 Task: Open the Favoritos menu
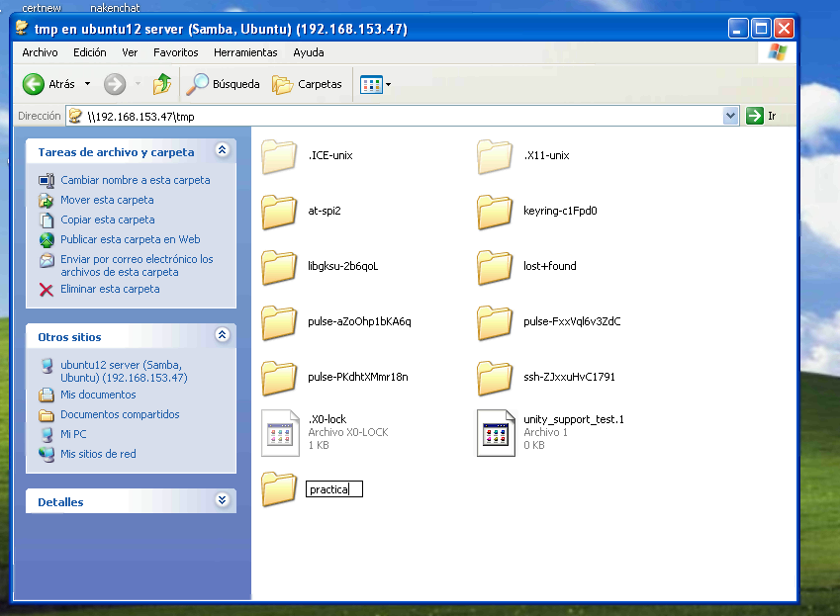pyautogui.click(x=175, y=52)
